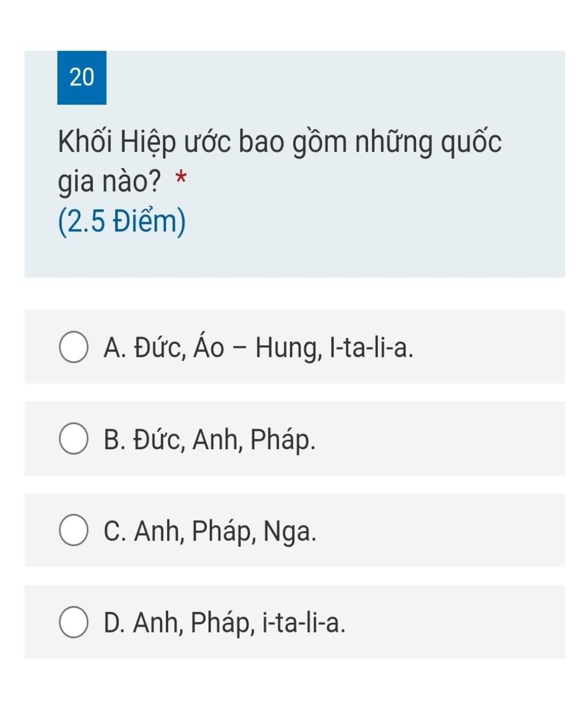The image size is (582, 728).
Task: Click blank area of option C row
Action: pyautogui.click(x=443, y=531)
